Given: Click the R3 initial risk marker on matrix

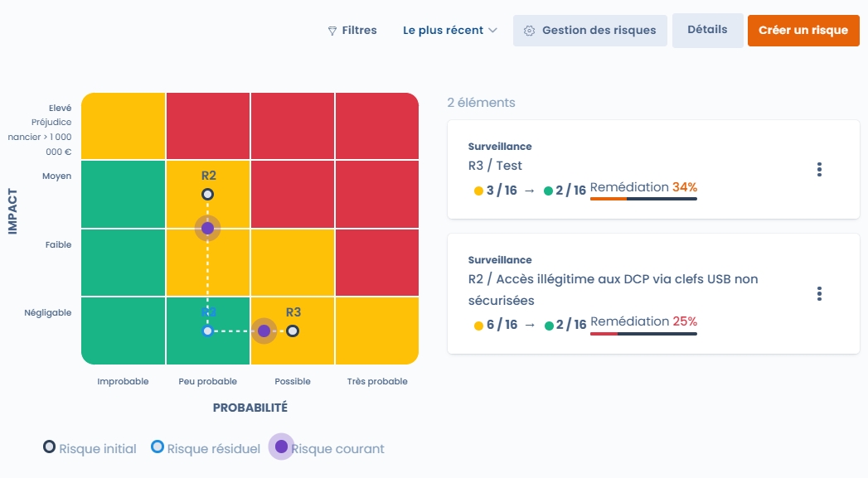Looking at the screenshot, I should [293, 331].
